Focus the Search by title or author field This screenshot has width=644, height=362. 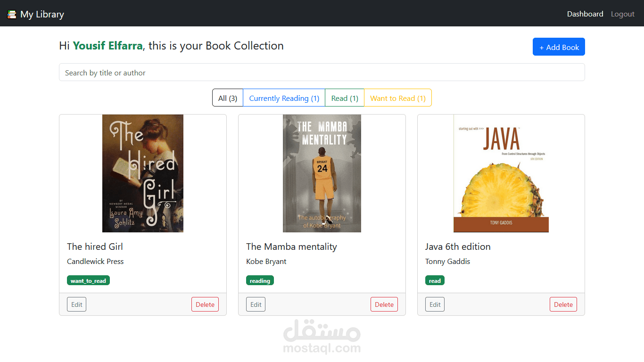(x=322, y=72)
